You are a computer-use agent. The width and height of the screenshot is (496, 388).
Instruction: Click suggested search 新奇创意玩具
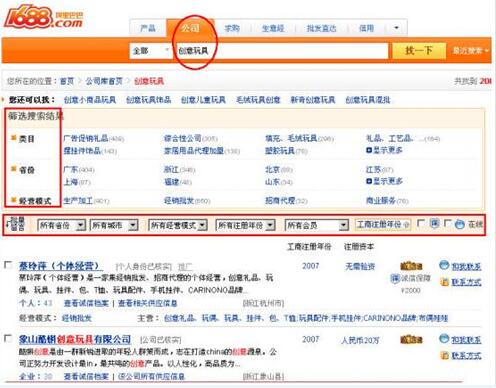tap(313, 100)
